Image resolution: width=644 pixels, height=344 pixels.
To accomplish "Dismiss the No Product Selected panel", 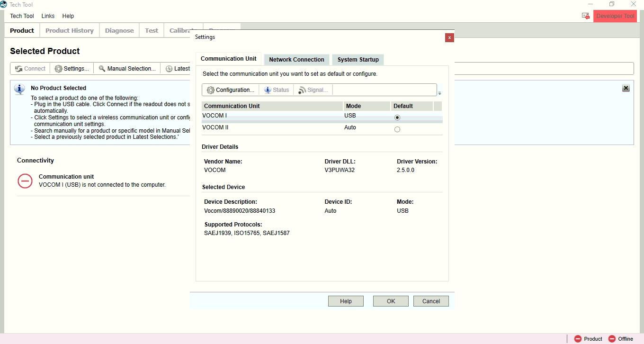I will (x=626, y=88).
